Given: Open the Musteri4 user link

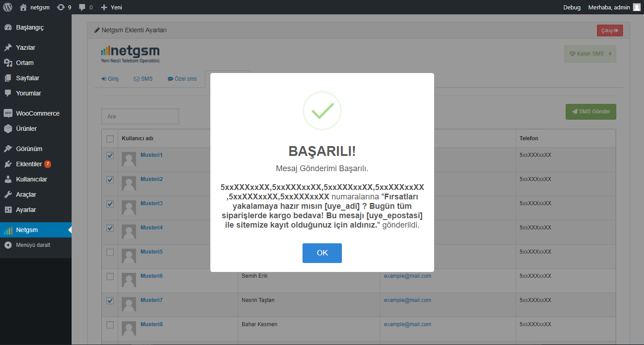Looking at the screenshot, I should (x=151, y=228).
